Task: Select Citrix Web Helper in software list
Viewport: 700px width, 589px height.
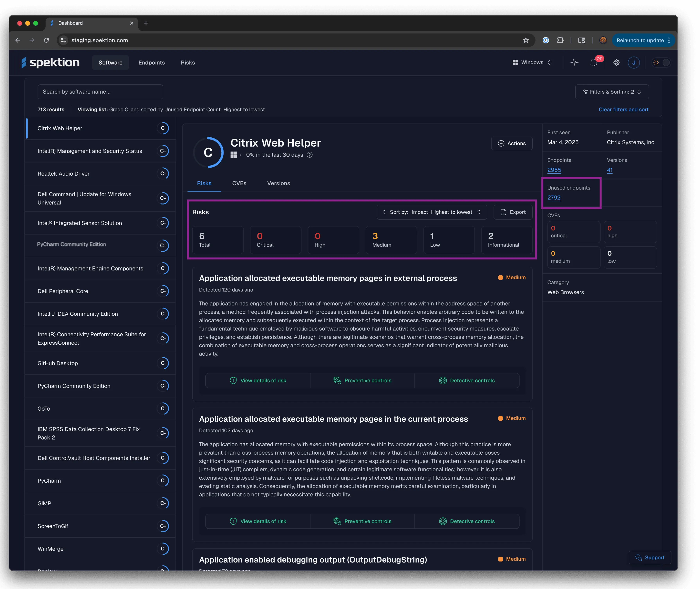Action: [x=101, y=128]
